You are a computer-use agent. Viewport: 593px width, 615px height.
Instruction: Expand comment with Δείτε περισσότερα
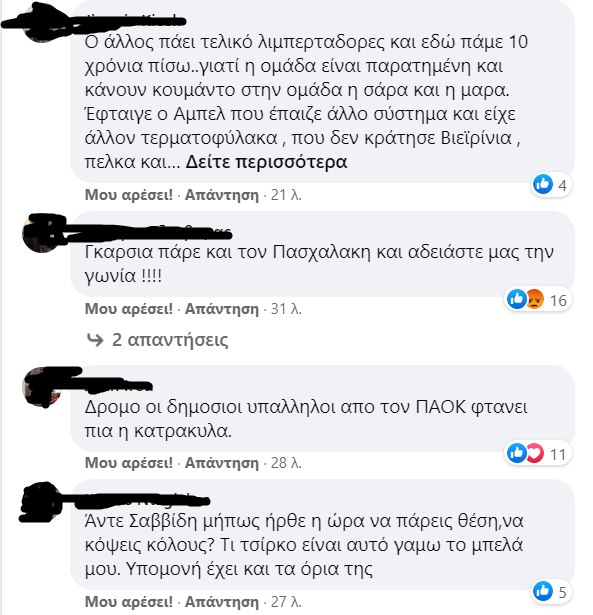(266, 162)
